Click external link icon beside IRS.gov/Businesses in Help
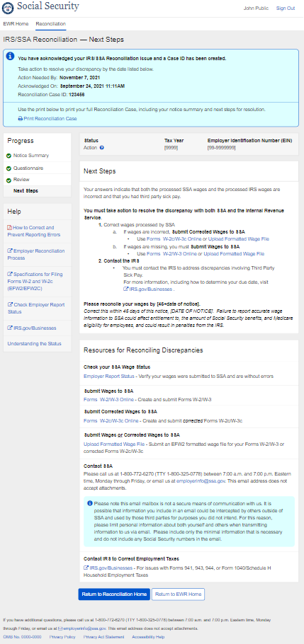Viewport: 304px width, 644px height. click(x=10, y=328)
